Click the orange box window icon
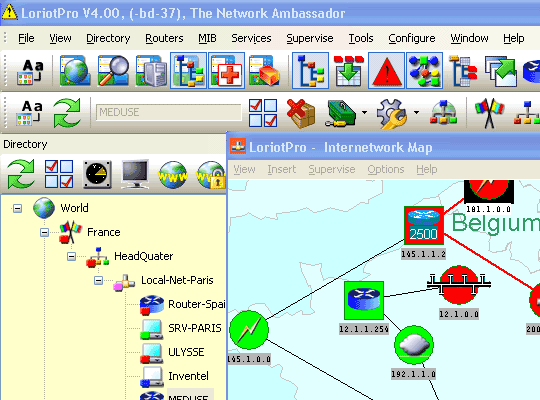The width and height of the screenshot is (540, 400). (x=264, y=71)
